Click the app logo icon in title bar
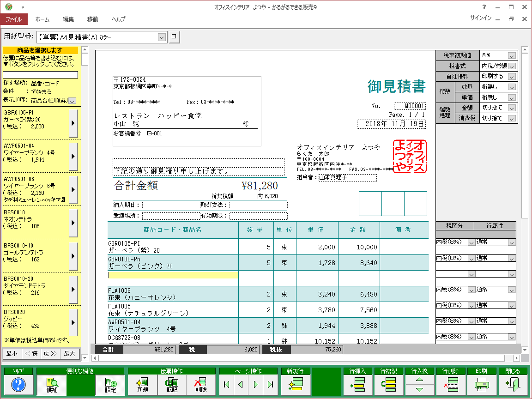The height and width of the screenshot is (399, 532). [9, 7]
